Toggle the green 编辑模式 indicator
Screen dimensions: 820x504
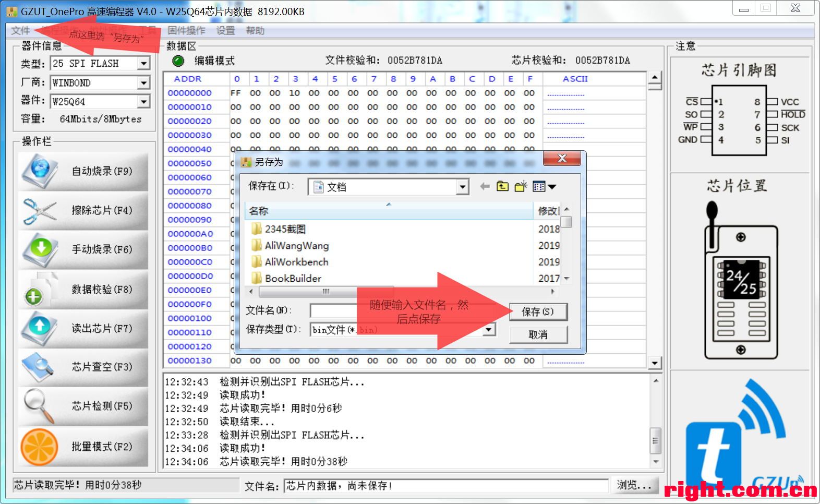(178, 61)
